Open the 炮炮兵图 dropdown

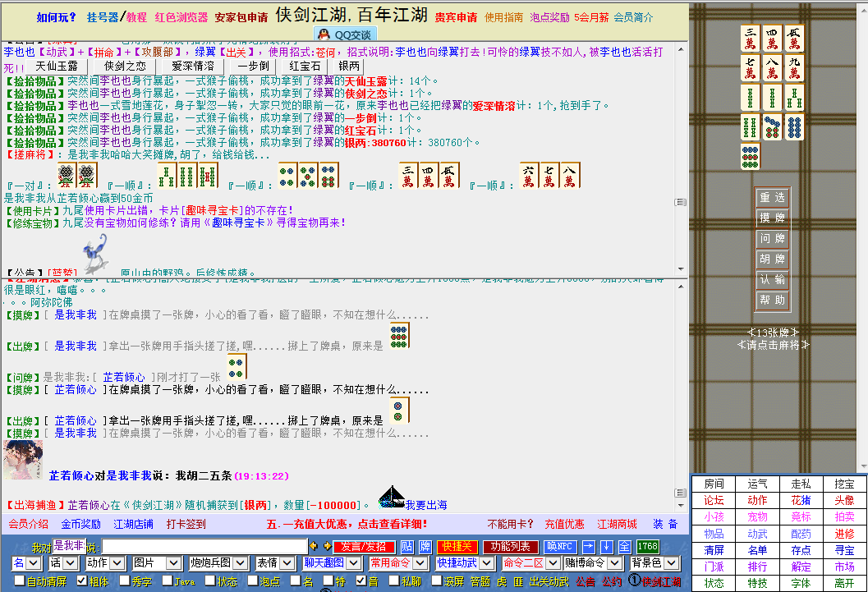(218, 563)
